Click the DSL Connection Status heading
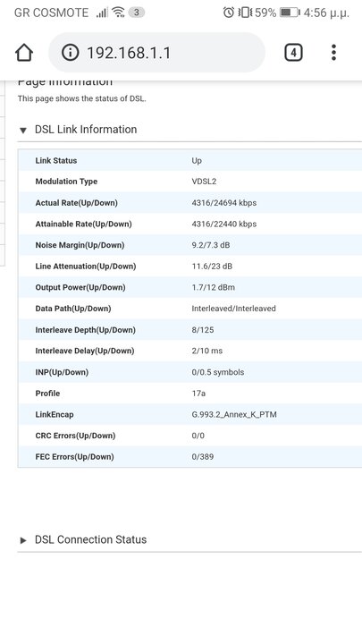Image resolution: width=362 pixels, height=644 pixels. point(90,539)
